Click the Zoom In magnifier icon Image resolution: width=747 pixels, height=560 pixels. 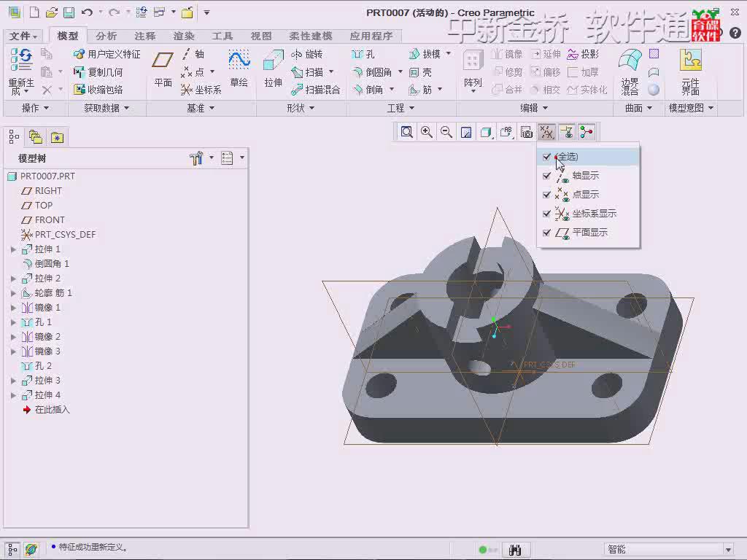point(426,132)
